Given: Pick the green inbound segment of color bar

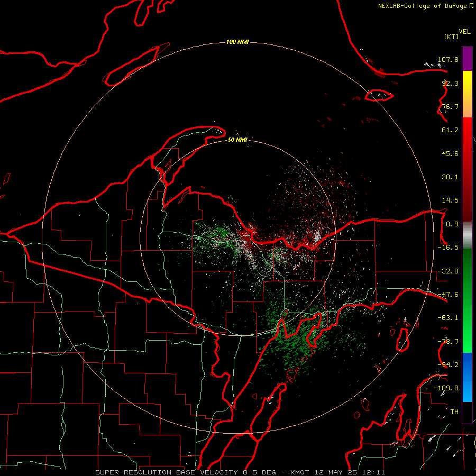Looking at the screenshot, I should 467,300.
